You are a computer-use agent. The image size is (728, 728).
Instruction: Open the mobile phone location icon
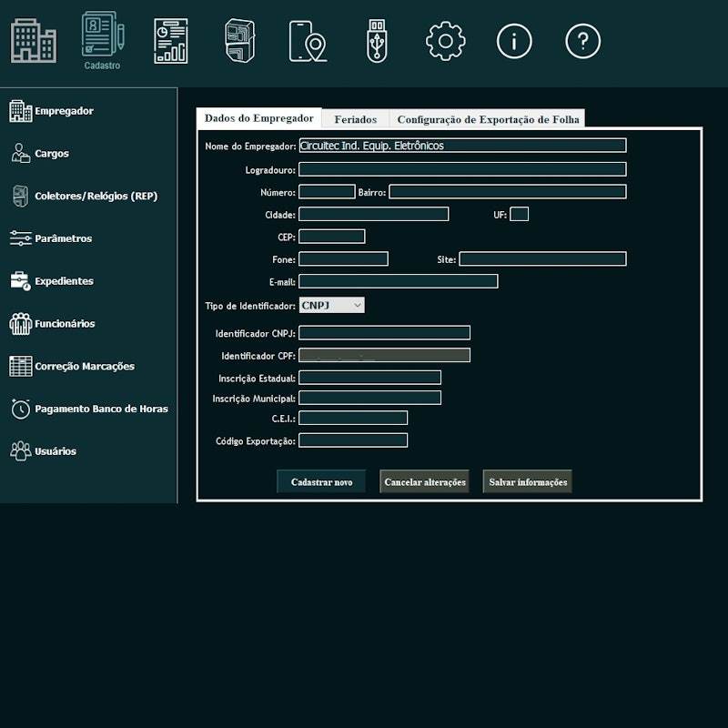tap(308, 41)
